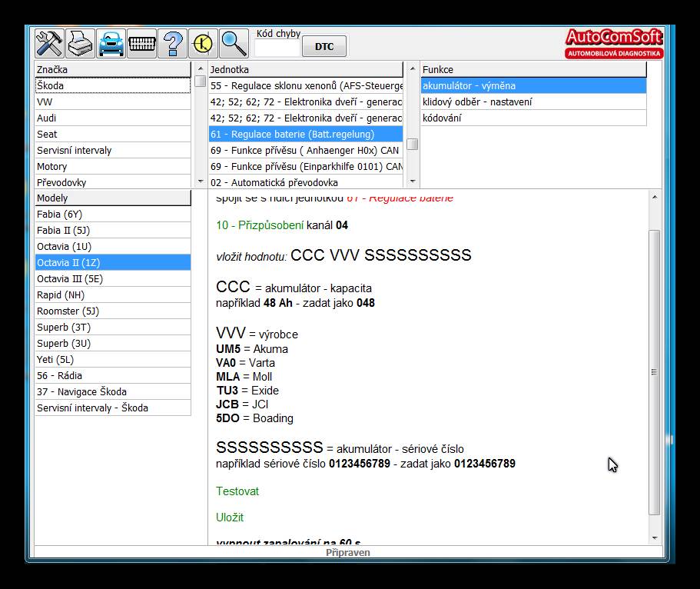Select Superb (3U) model

pyautogui.click(x=113, y=343)
